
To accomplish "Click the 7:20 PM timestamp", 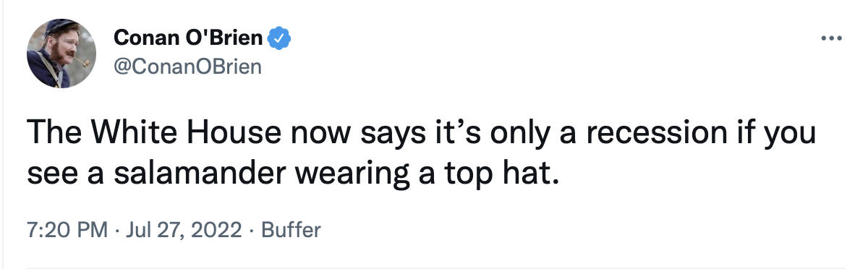I will point(66,231).
